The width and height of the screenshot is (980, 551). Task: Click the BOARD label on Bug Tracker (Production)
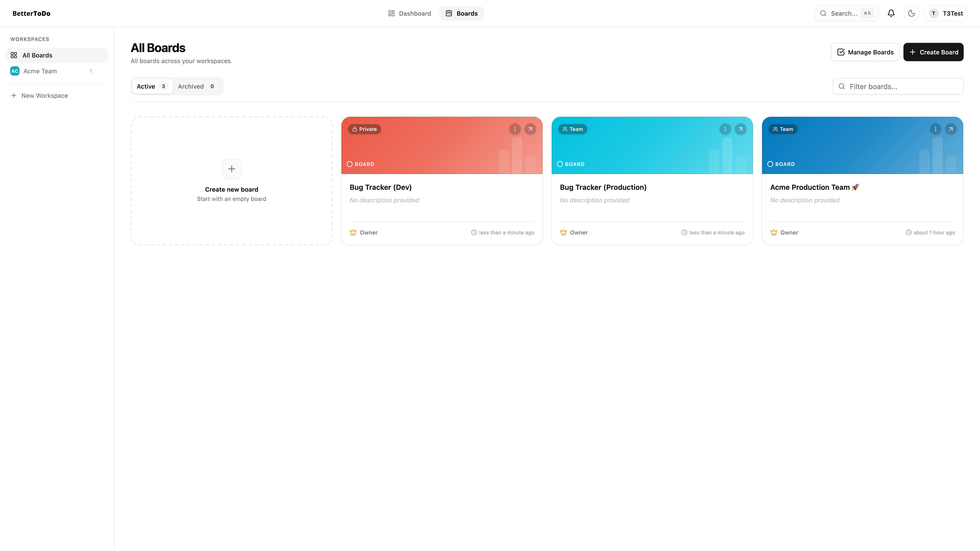tap(575, 164)
